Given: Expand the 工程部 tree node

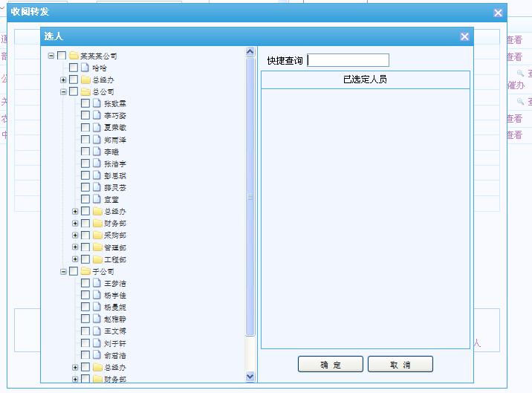Looking at the screenshot, I should click(75, 260).
